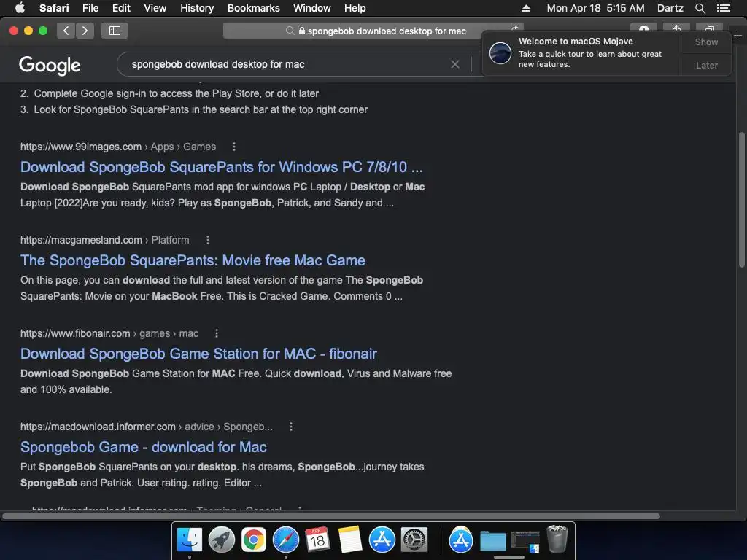The image size is (747, 560).
Task: Click the date and time in menu bar
Action: tap(595, 8)
